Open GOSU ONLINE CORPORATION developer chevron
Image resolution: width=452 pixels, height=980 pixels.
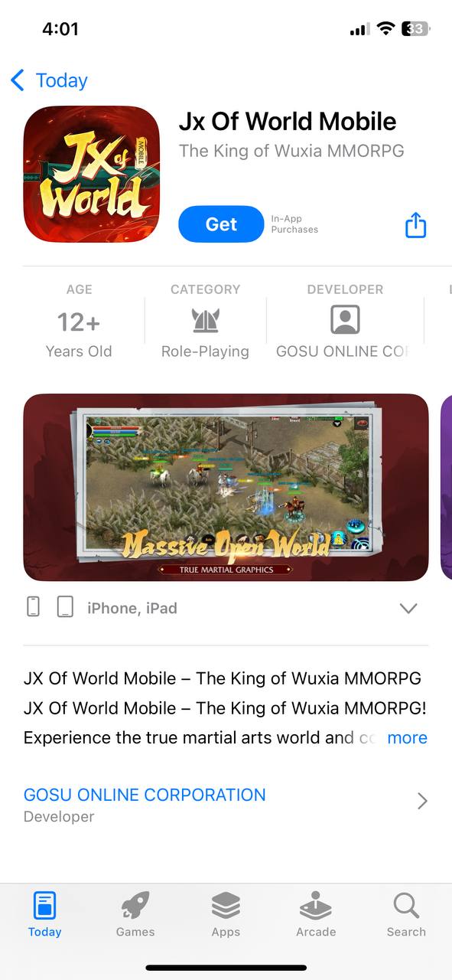(x=422, y=802)
